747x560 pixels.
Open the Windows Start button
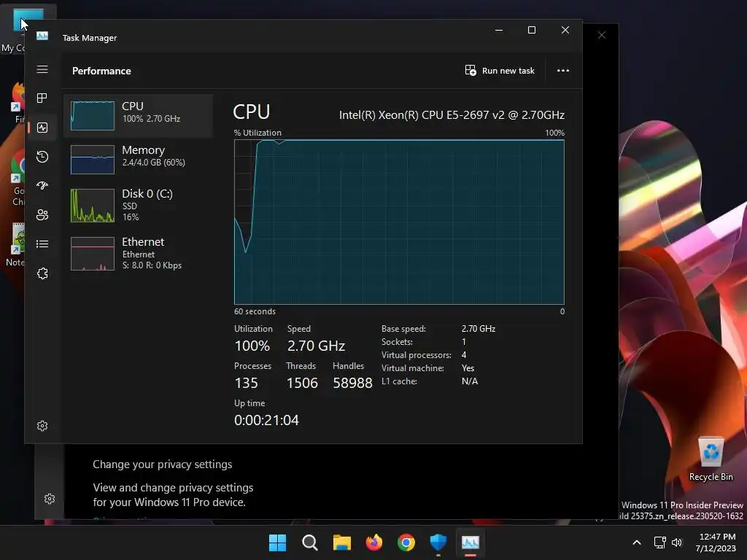(x=277, y=542)
